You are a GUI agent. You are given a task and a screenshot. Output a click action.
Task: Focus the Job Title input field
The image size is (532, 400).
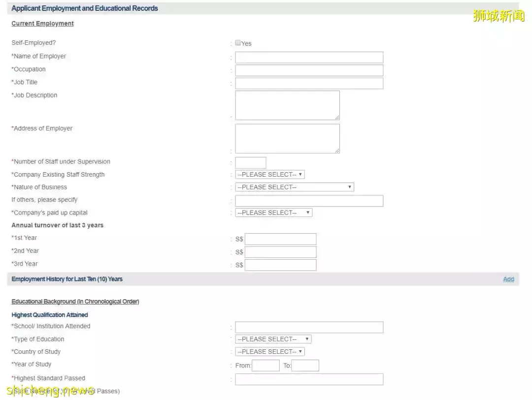309,83
